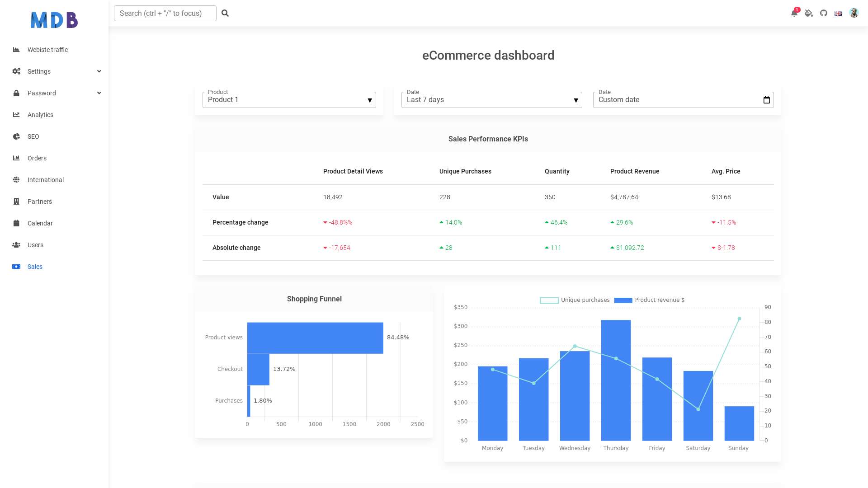Expand the Password sidebar chevron
The width and height of the screenshot is (868, 488).
99,93
